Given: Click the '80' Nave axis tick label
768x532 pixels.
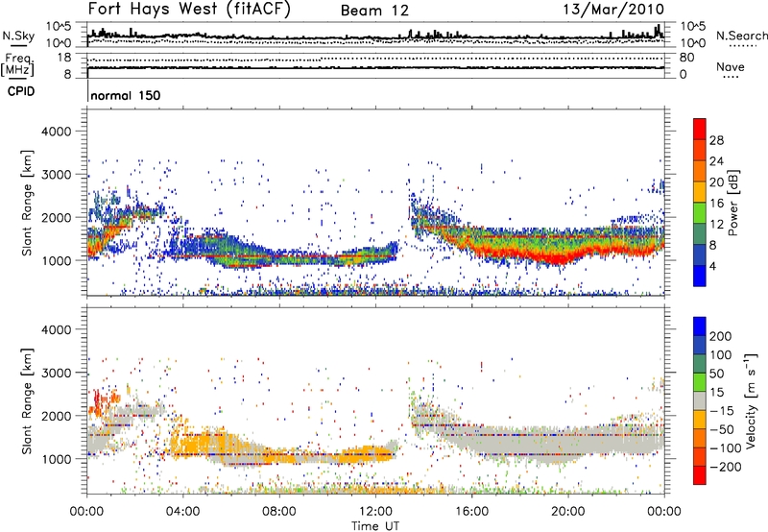Looking at the screenshot, I should tap(686, 58).
